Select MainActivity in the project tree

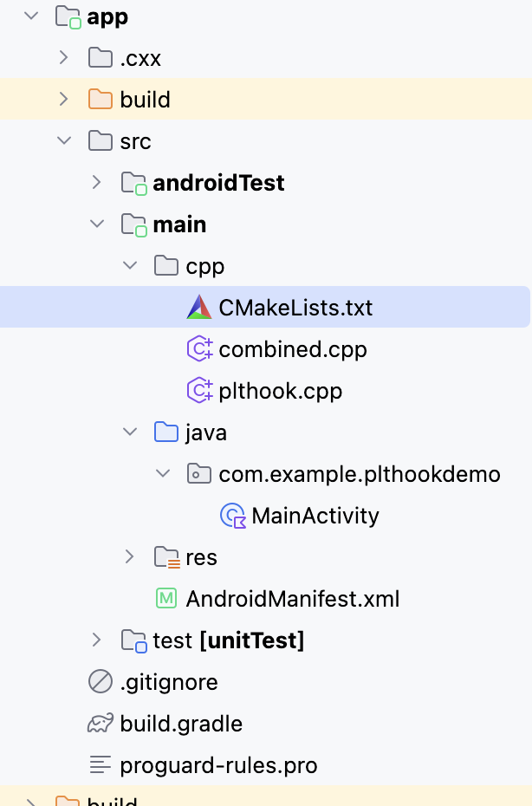[315, 516]
